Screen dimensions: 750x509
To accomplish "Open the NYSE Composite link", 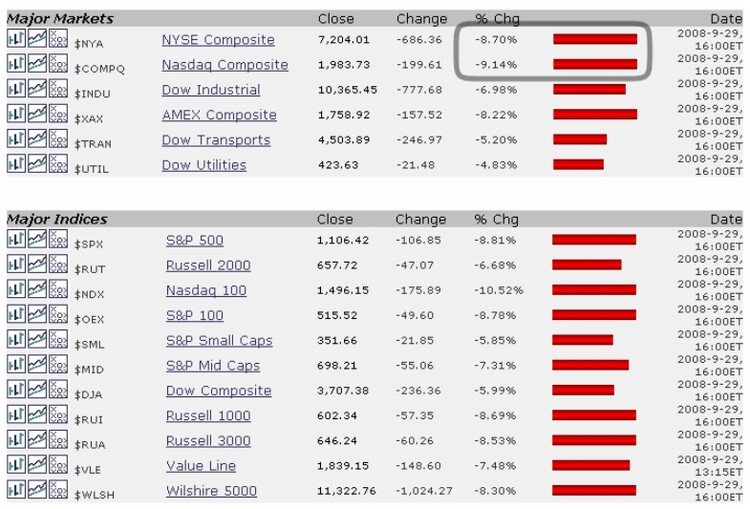I will [218, 40].
